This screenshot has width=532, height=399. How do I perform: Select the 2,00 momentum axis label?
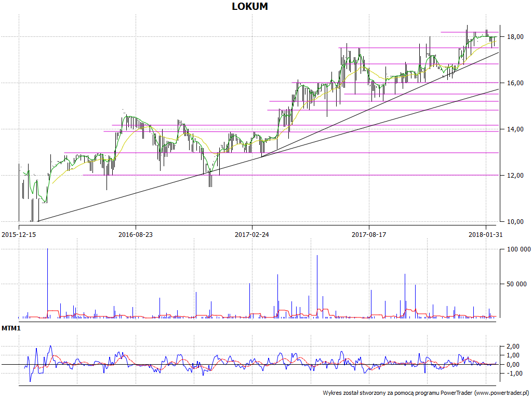pos(513,347)
